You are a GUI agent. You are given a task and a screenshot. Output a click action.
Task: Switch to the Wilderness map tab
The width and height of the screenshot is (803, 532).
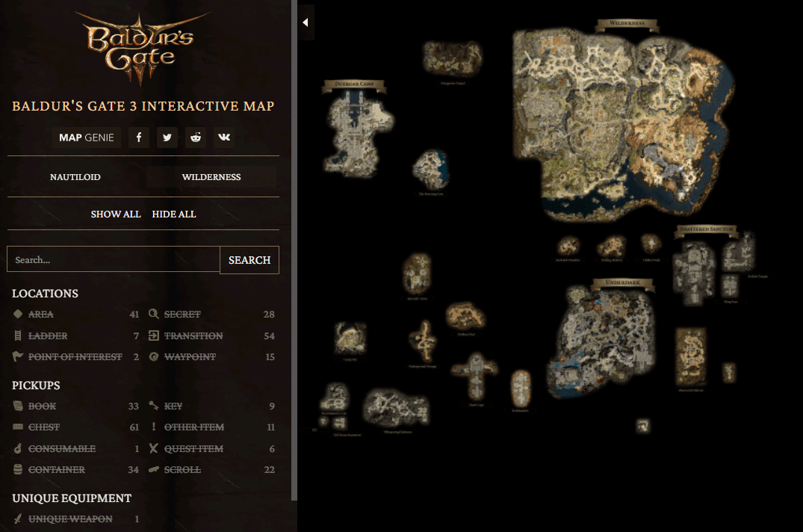click(x=211, y=176)
